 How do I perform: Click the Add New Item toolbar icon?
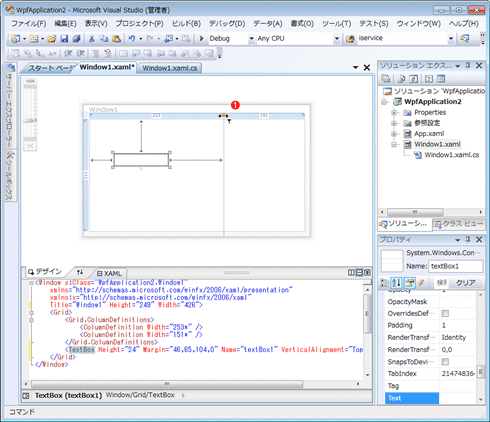(x=34, y=39)
